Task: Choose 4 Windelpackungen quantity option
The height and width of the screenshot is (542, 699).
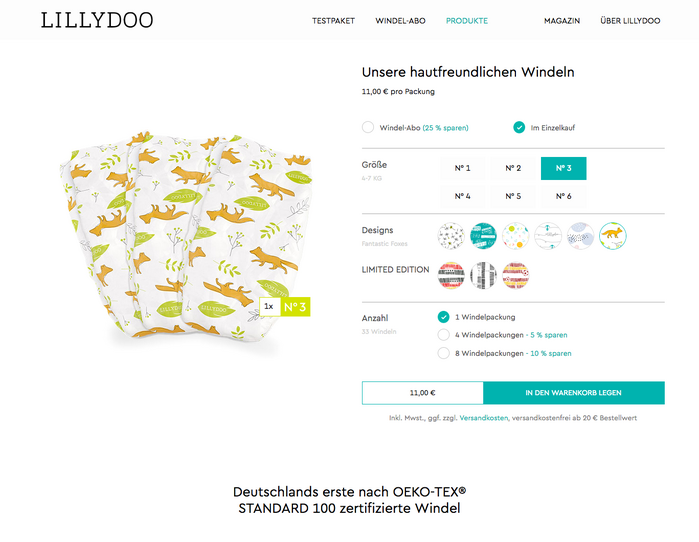Action: (443, 335)
